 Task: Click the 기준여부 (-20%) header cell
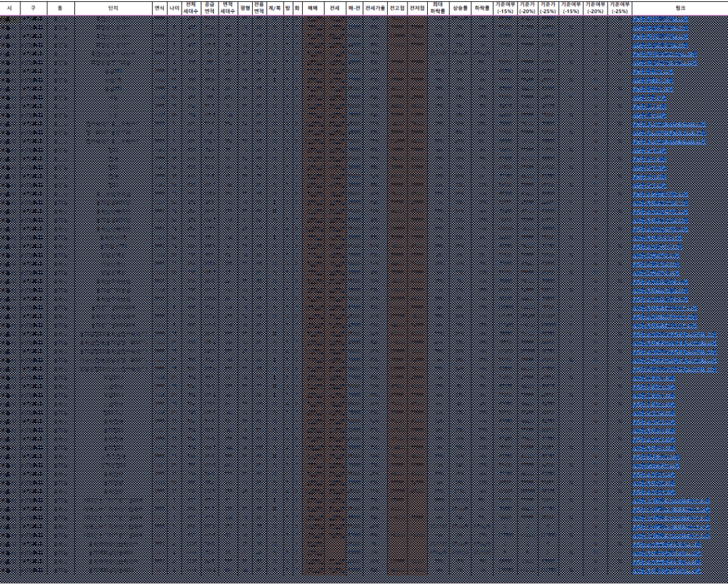point(595,8)
